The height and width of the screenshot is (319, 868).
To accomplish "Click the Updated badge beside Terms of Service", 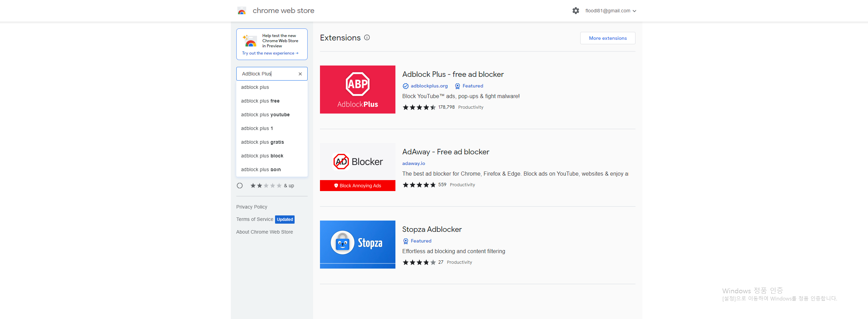I will [285, 220].
